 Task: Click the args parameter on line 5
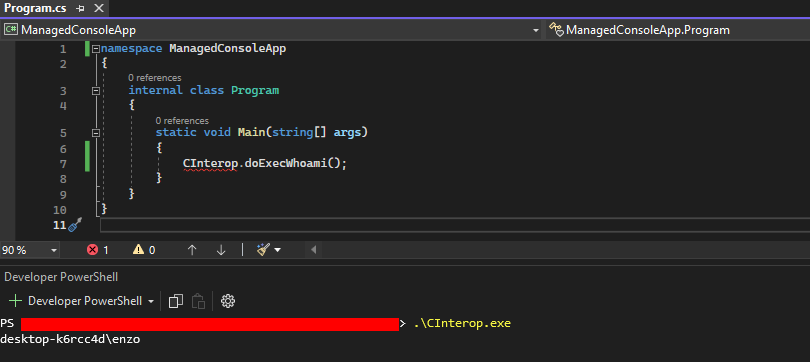point(347,133)
